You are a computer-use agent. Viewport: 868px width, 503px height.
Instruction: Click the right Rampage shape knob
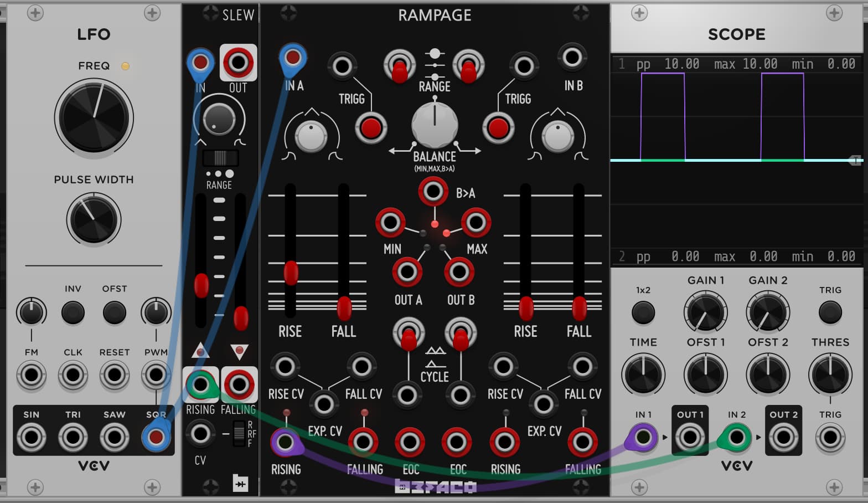click(x=557, y=137)
